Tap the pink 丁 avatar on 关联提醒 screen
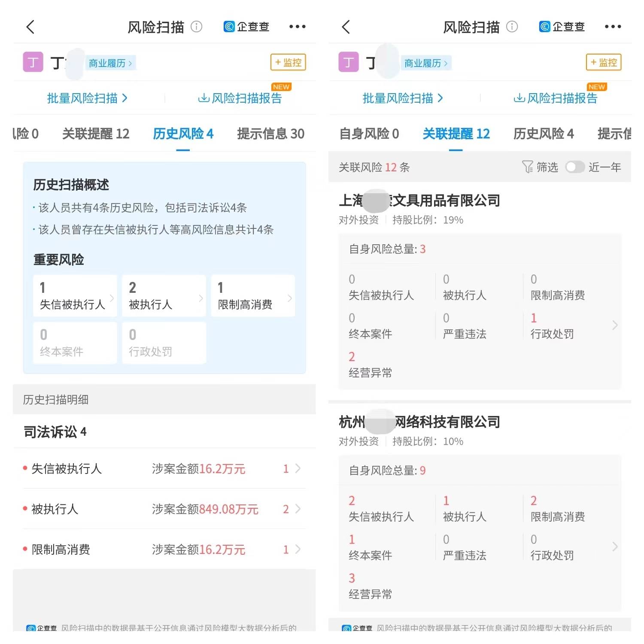 click(x=349, y=62)
